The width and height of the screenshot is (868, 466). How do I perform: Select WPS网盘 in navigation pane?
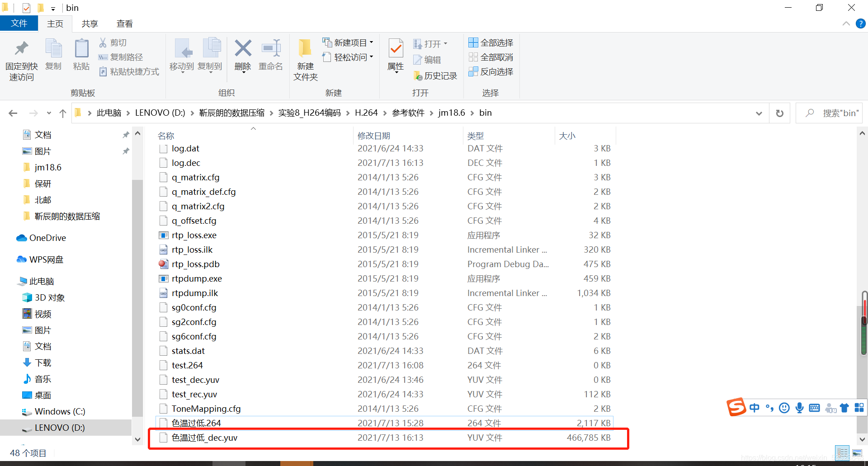[x=40, y=259]
